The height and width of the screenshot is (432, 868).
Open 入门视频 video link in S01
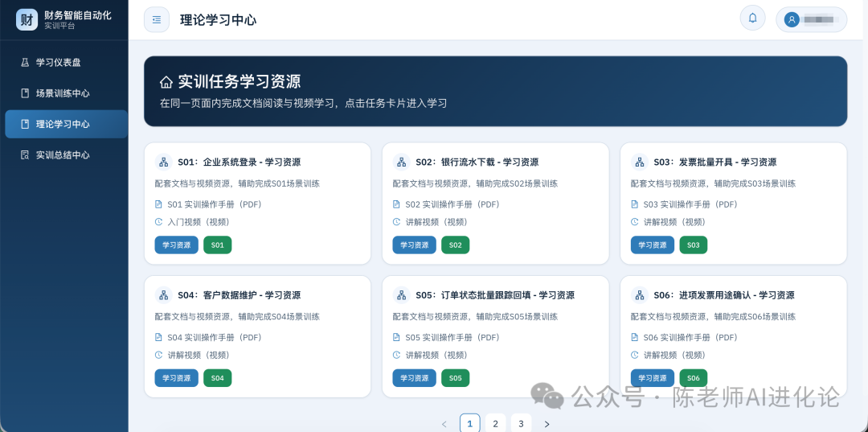coord(198,222)
